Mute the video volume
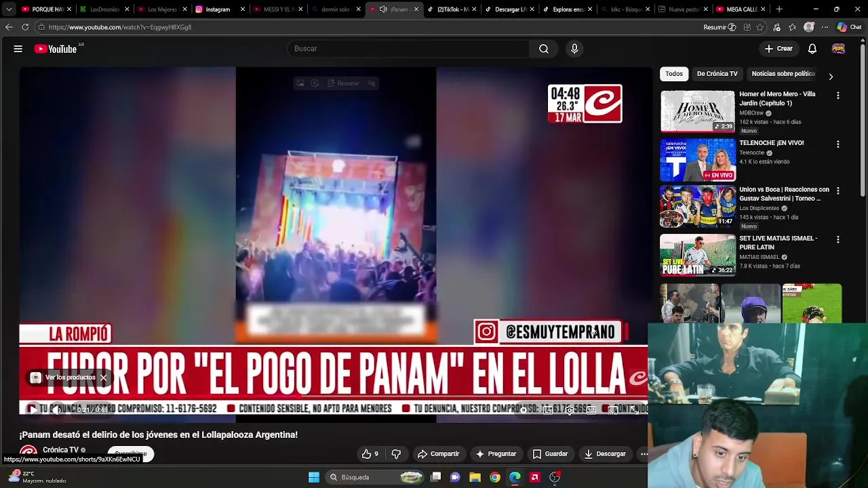Image resolution: width=868 pixels, height=488 pixels. [x=57, y=409]
